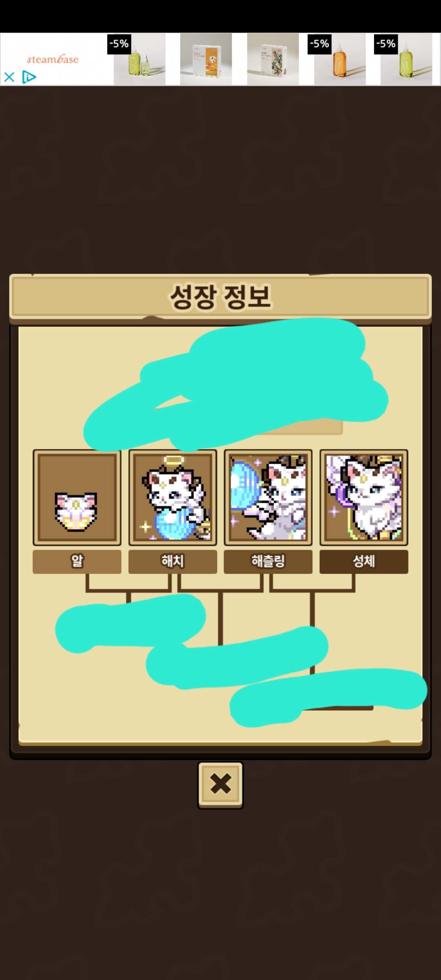The image size is (441, 980).
Task: Open the orange bottle product ad
Action: click(x=340, y=59)
